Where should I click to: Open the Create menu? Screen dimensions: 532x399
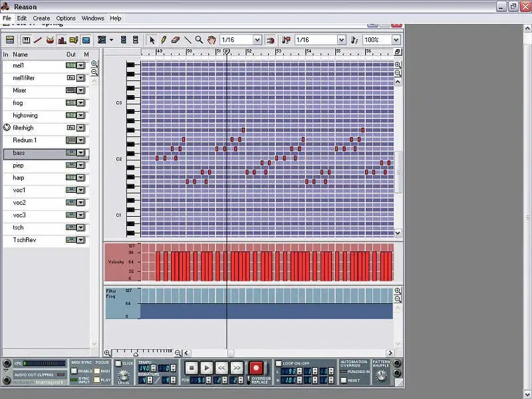41,18
